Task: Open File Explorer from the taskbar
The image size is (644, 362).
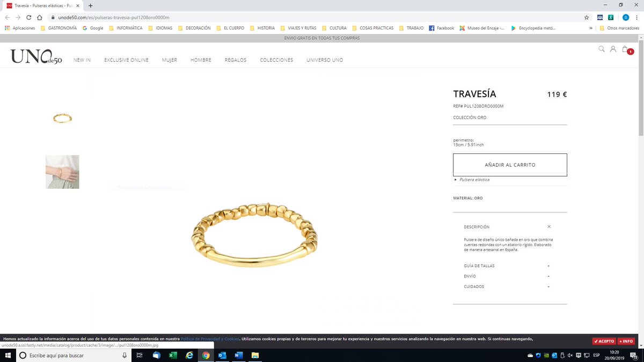Action: (255, 355)
